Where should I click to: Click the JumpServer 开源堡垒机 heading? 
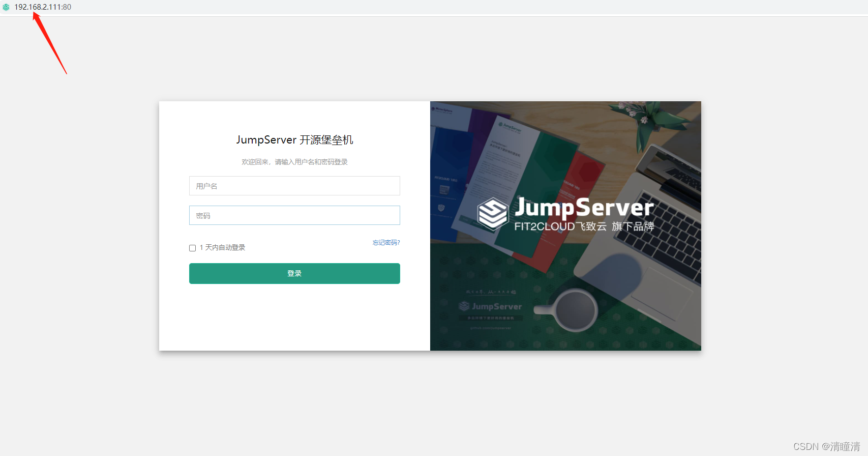[294, 140]
